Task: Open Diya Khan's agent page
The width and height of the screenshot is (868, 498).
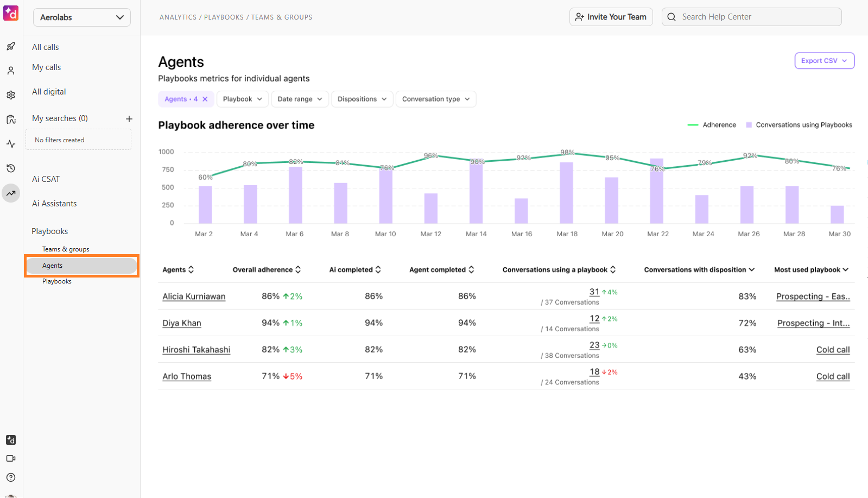Action: coord(182,323)
